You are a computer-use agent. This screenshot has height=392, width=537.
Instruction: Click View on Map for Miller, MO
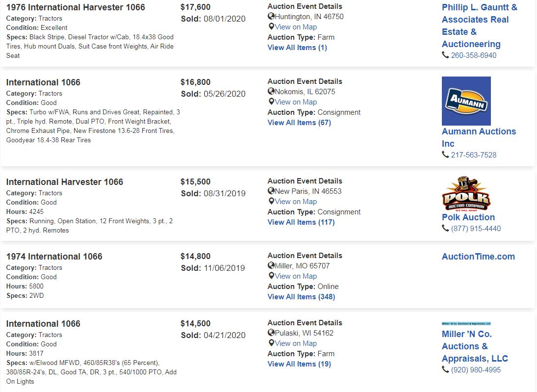pyautogui.click(x=296, y=276)
